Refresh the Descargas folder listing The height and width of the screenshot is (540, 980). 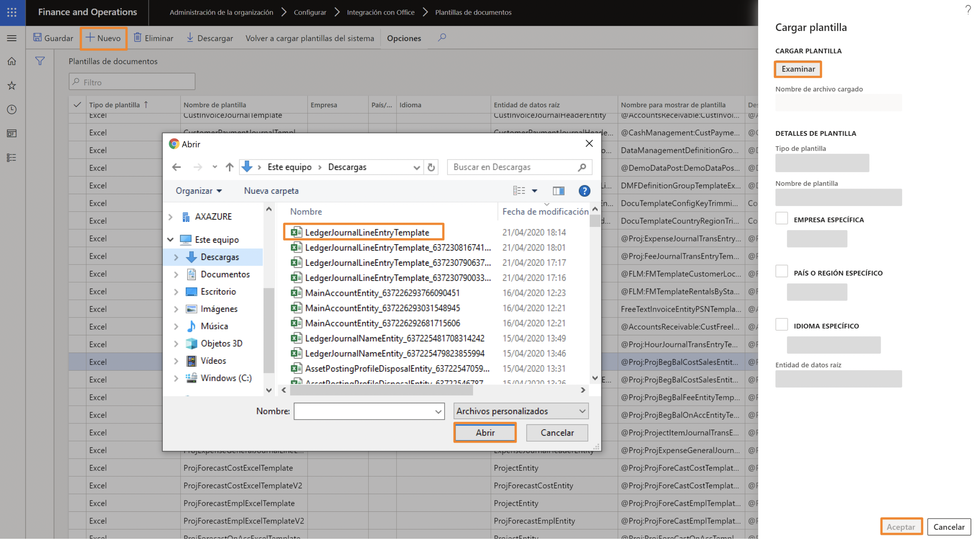[x=431, y=167]
